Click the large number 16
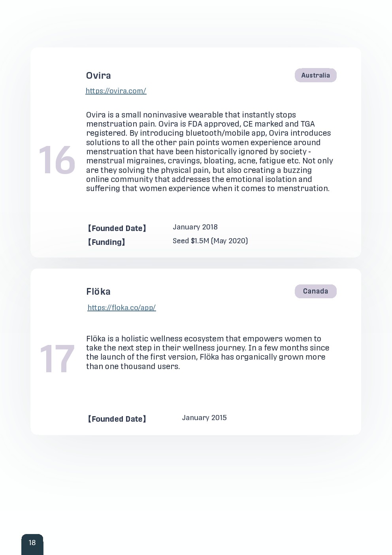Viewport: 392px width, 555px height. 57,161
